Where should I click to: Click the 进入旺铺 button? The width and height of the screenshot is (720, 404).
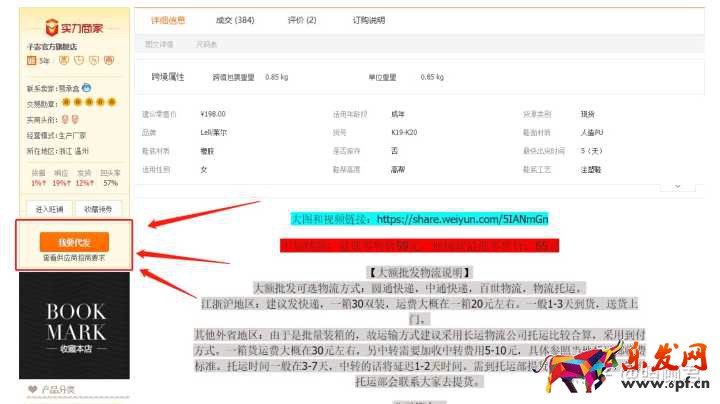pos(49,209)
